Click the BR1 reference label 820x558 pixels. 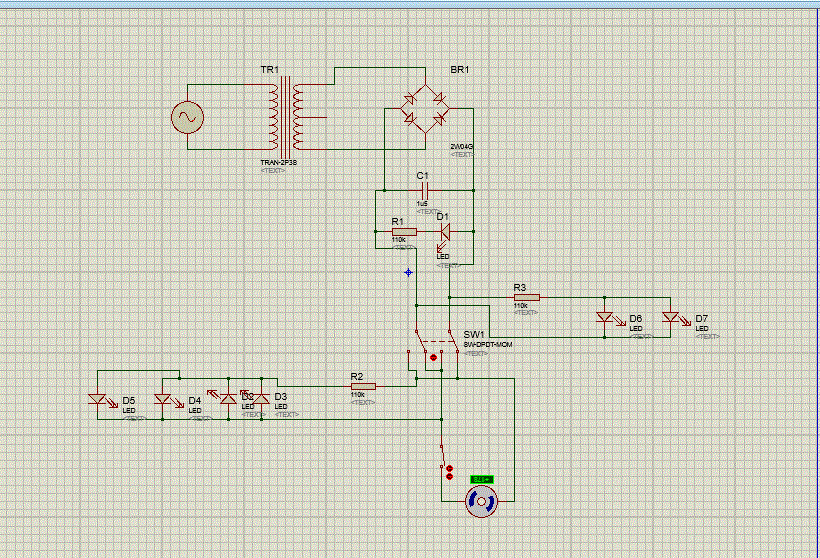460,70
